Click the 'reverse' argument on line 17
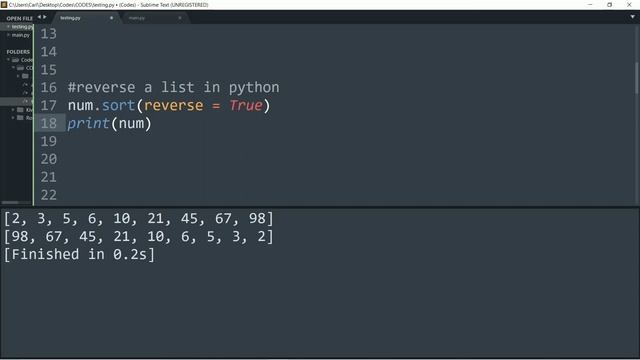This screenshot has width=640, height=360. [173, 105]
